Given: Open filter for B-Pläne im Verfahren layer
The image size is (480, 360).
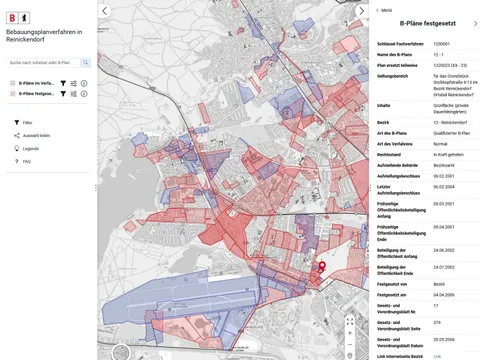Looking at the screenshot, I should click(x=63, y=83).
